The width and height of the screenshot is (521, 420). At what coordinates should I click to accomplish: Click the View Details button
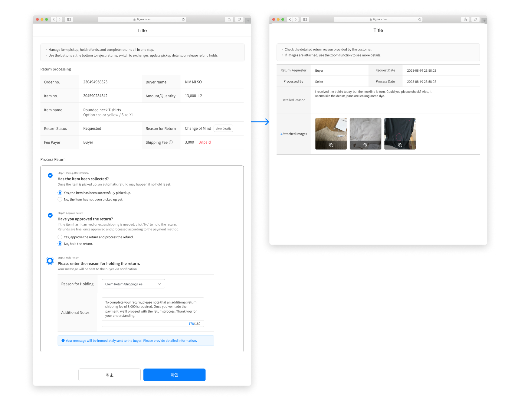click(223, 129)
